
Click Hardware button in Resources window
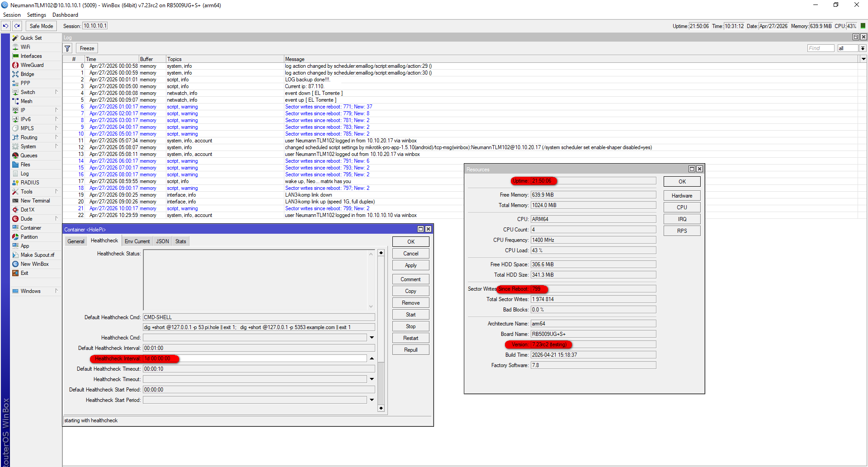click(682, 196)
